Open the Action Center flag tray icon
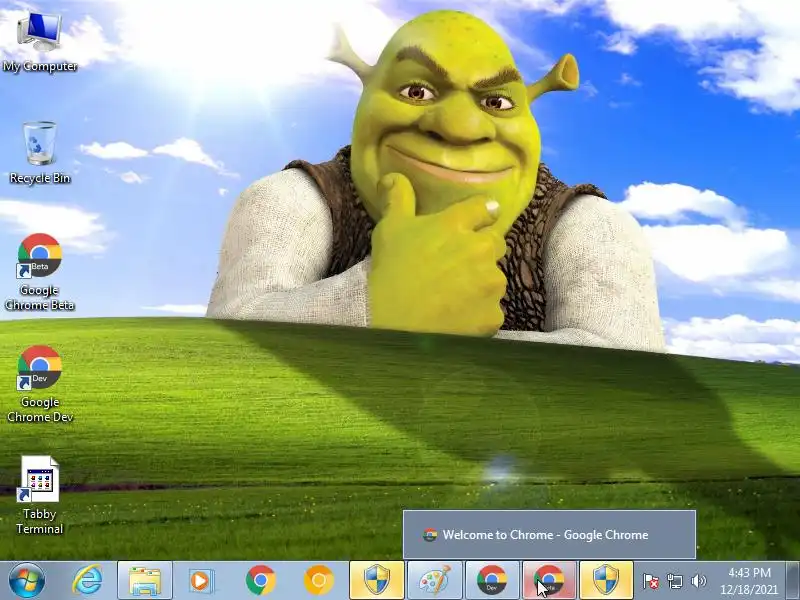Viewport: 800px width, 600px height. (651, 581)
